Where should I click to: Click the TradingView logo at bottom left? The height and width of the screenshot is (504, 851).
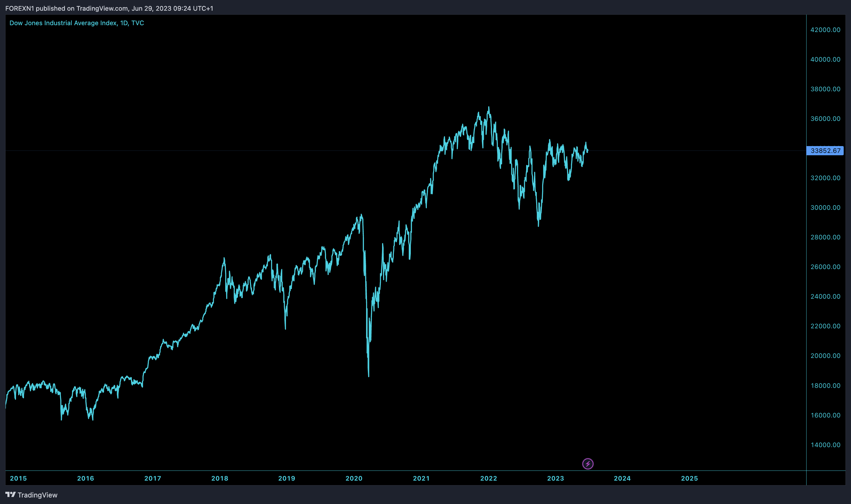(31, 495)
